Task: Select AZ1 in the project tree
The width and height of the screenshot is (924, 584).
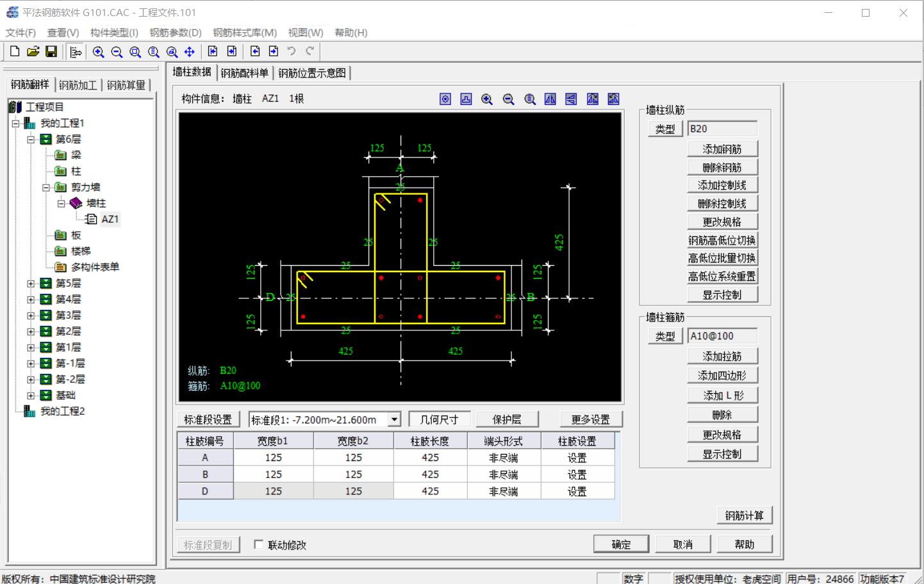Action: 111,219
